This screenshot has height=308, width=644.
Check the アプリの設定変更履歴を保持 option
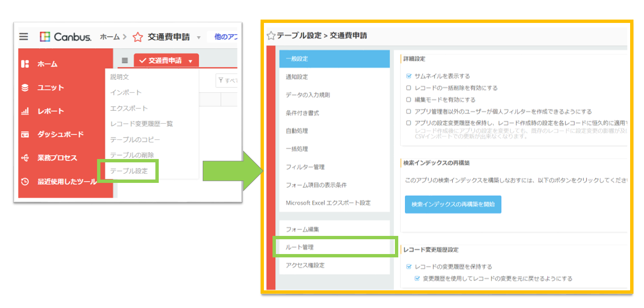pyautogui.click(x=409, y=123)
